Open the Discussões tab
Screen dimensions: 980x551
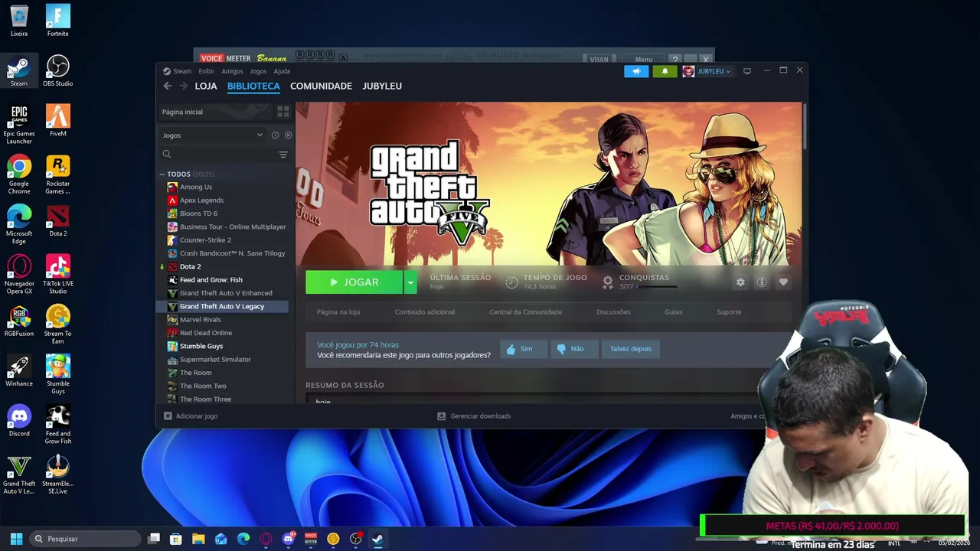tap(613, 312)
